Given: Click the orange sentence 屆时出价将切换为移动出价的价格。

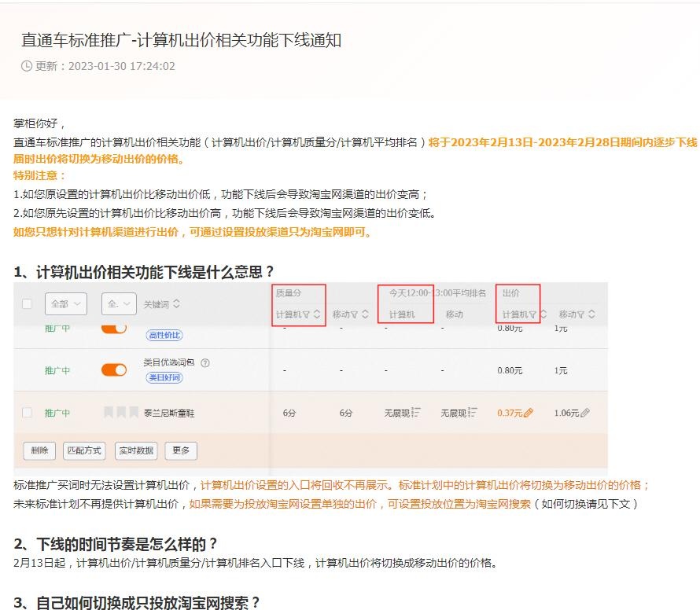Looking at the screenshot, I should click(x=98, y=159).
